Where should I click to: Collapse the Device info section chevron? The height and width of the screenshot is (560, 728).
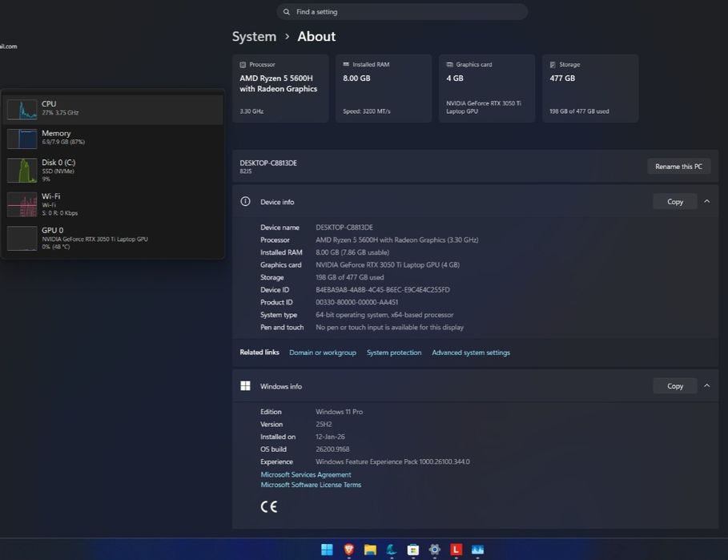pyautogui.click(x=706, y=201)
